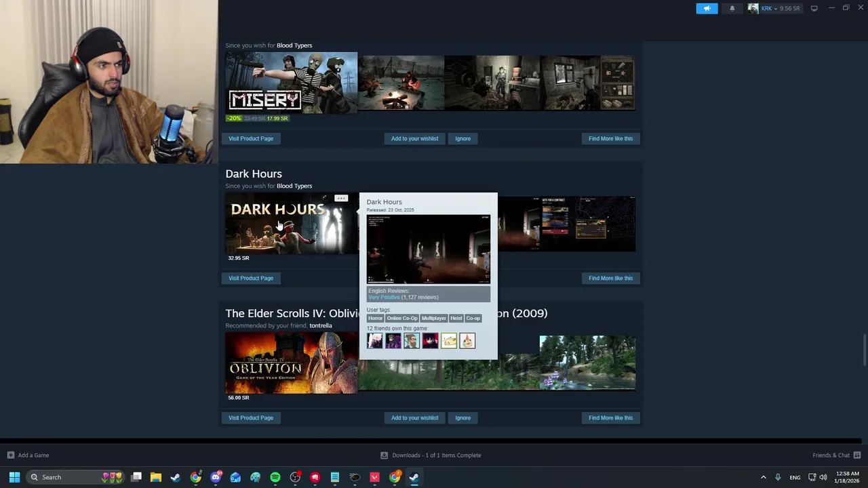The image size is (868, 488).
Task: Click the microphone tray icon
Action: tap(778, 477)
